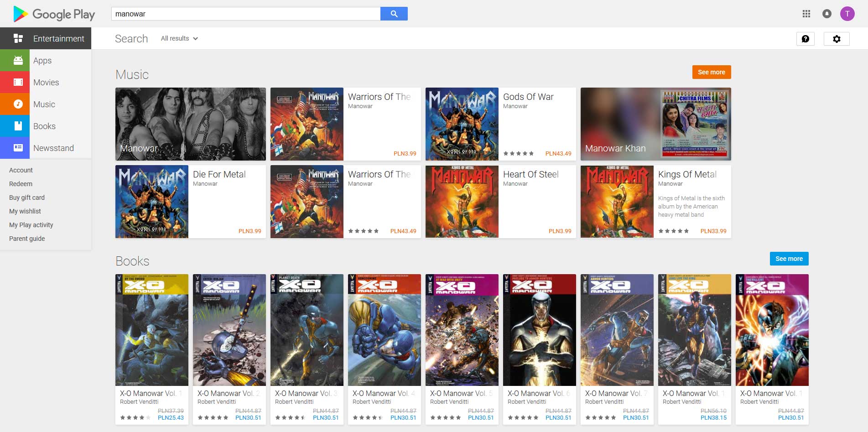Open the Die For Metal cover art

[152, 202]
